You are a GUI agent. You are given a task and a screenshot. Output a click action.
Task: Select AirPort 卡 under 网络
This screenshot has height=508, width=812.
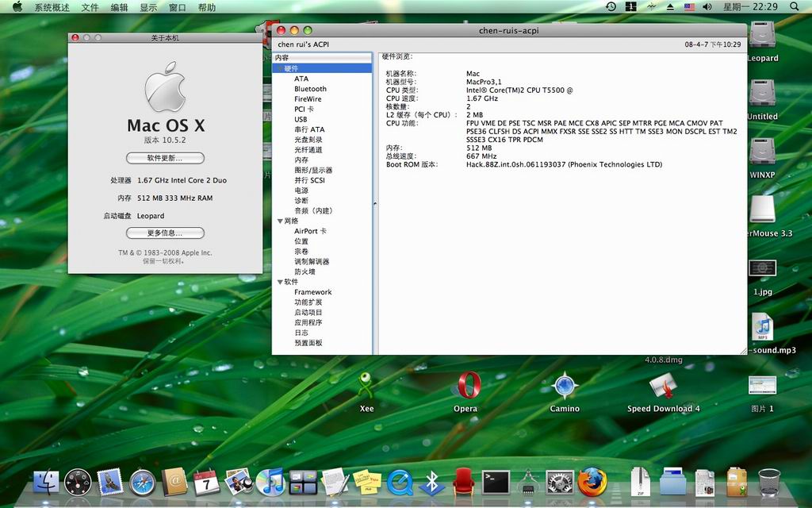click(310, 231)
